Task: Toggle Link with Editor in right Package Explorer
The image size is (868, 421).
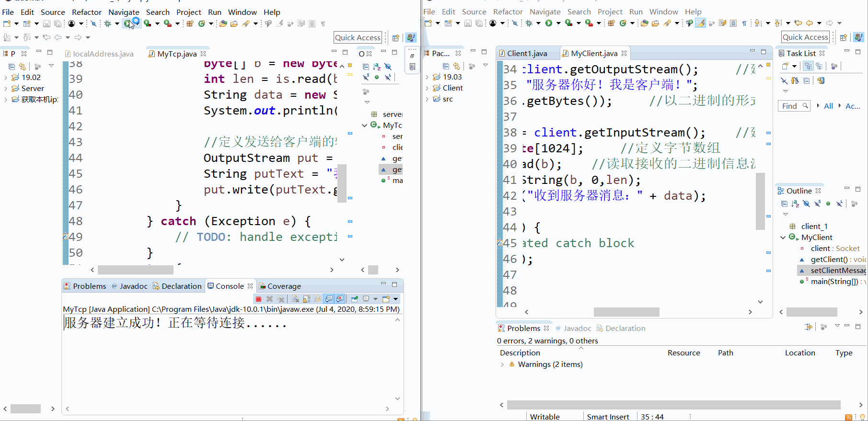Action: (x=457, y=67)
